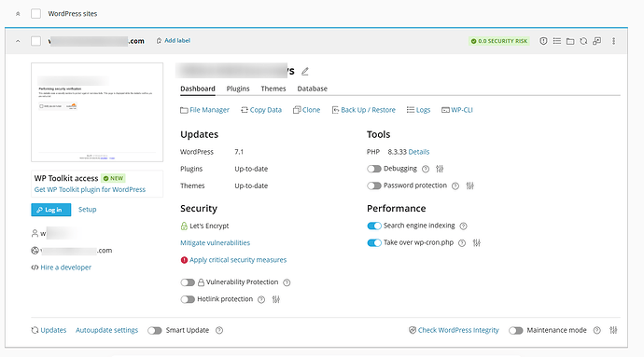This screenshot has width=644, height=357.
Task: Click the clone site icon in header
Action: tap(596, 41)
